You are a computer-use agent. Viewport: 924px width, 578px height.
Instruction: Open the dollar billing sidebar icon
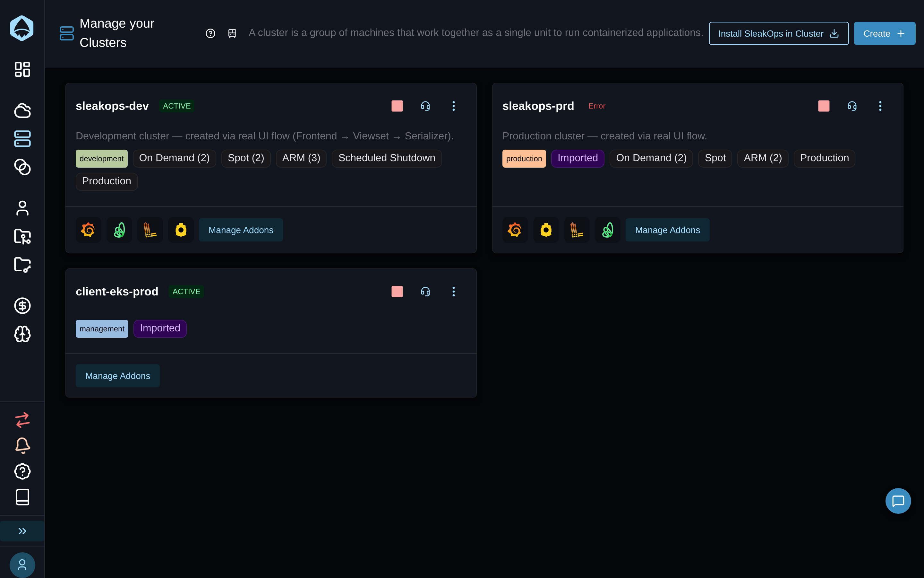coord(22,306)
